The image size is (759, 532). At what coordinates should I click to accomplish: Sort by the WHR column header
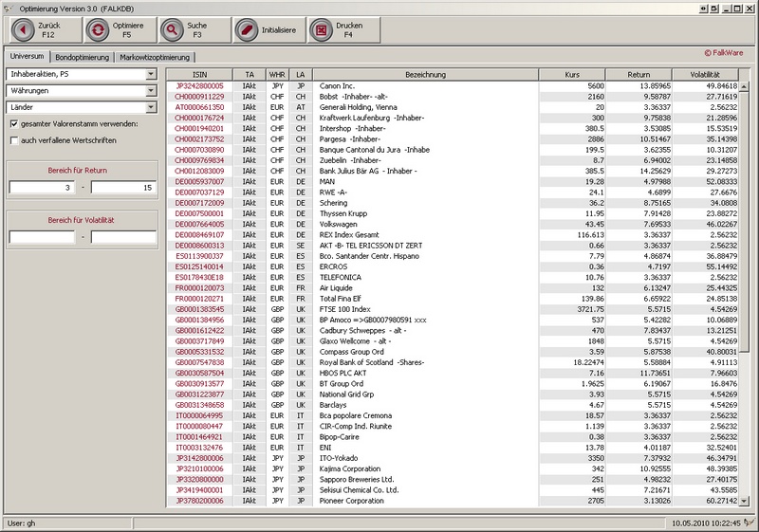click(277, 75)
